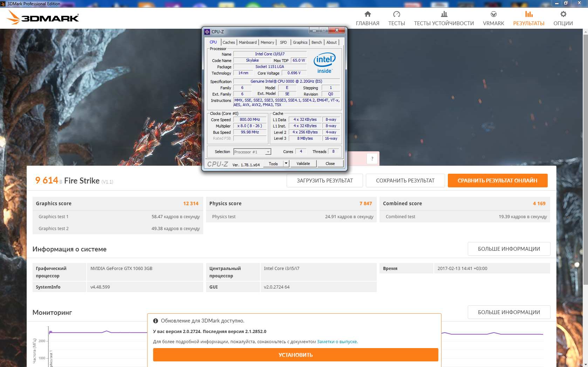The image size is (588, 367).
Task: Click Загрузить результат button
Action: (x=325, y=181)
